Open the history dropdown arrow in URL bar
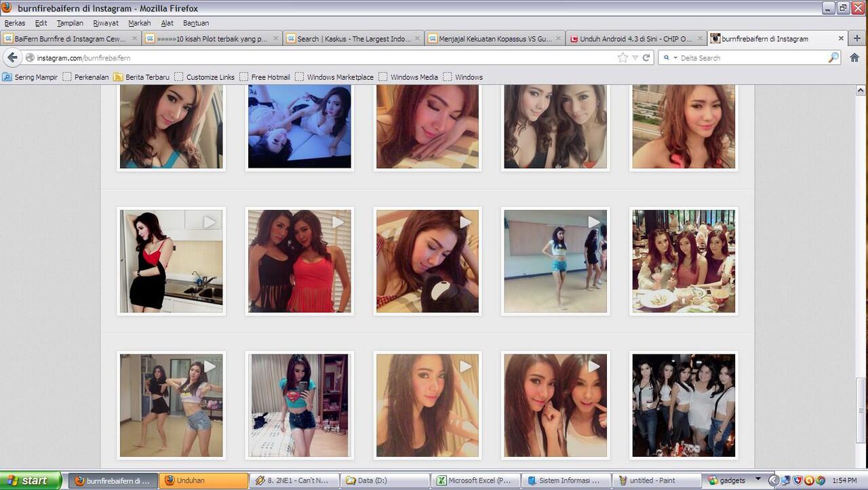Viewport: 868px width, 490px height. point(635,58)
